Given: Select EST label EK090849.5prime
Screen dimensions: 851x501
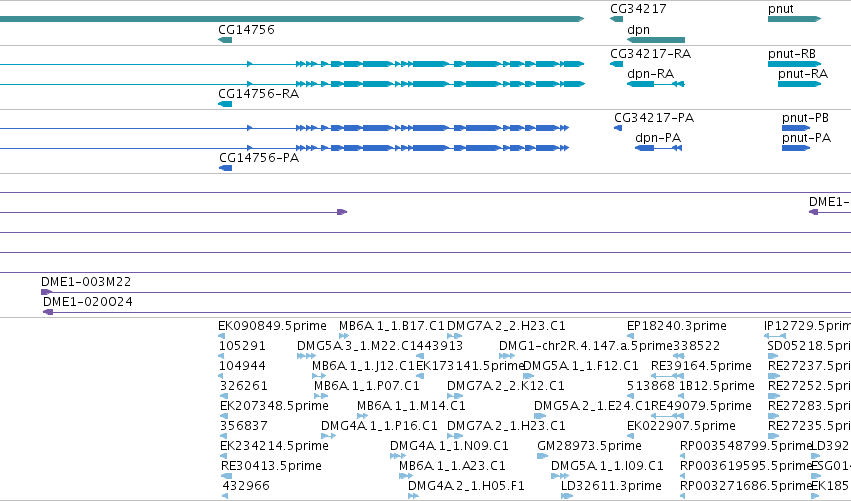Looking at the screenshot, I should coord(272,326).
